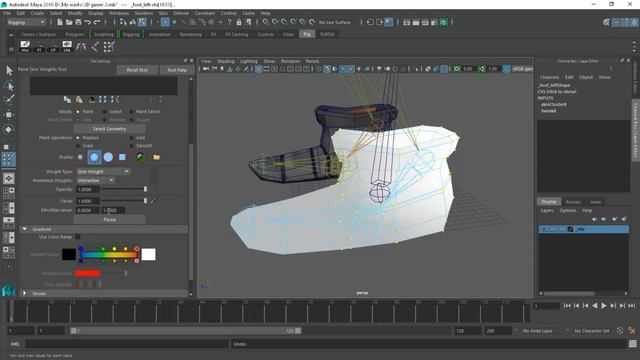Image resolution: width=640 pixels, height=360 pixels.
Task: Click the copy weights icon under influence list
Action: [x=67, y=99]
